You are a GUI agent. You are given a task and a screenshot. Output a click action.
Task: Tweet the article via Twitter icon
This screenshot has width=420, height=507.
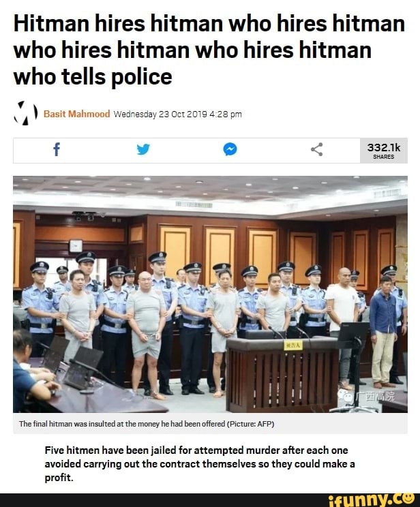coord(143,150)
